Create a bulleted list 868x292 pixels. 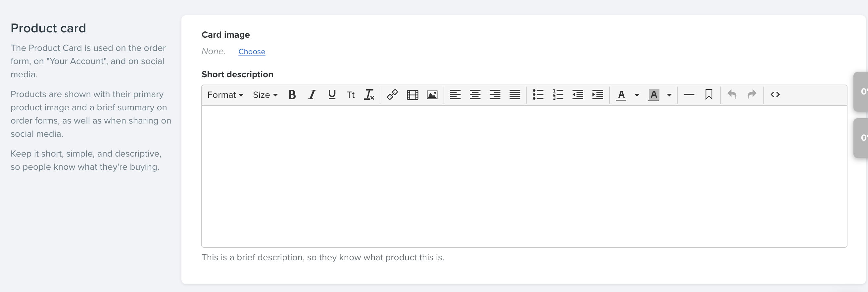tap(538, 95)
